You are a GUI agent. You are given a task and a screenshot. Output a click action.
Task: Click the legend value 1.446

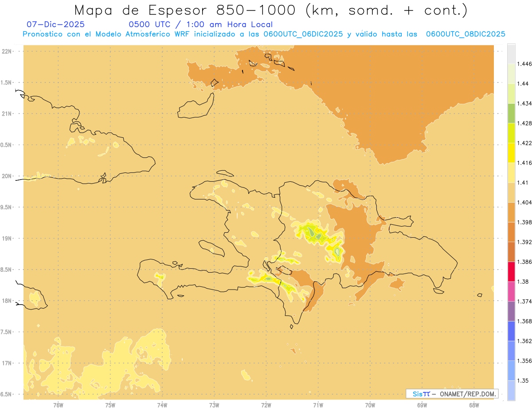[x=524, y=64]
